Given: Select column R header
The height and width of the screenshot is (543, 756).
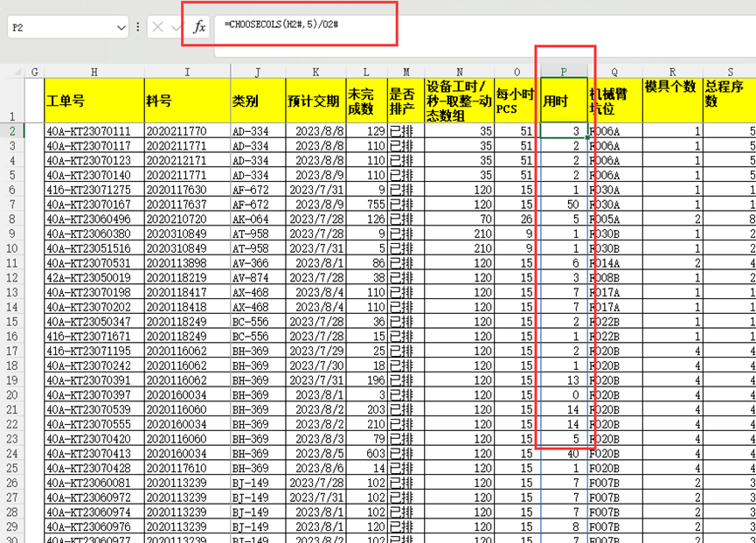Looking at the screenshot, I should tap(673, 72).
